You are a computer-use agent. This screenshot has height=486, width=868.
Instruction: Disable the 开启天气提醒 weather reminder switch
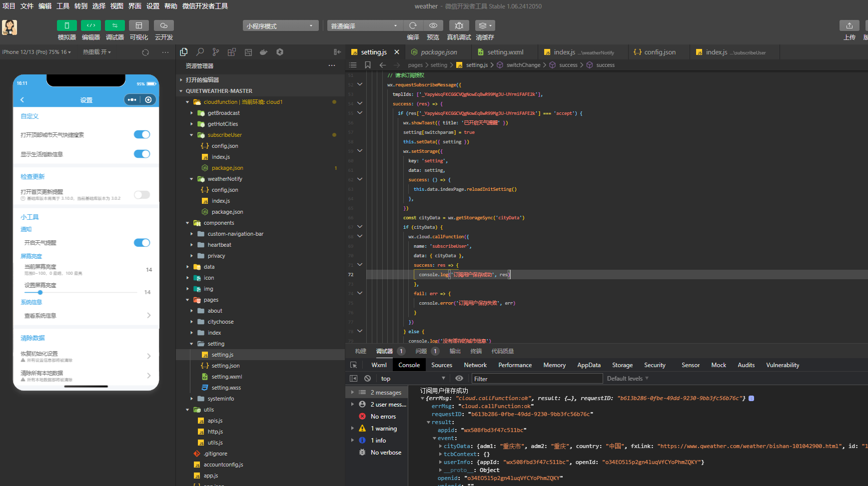[142, 243]
